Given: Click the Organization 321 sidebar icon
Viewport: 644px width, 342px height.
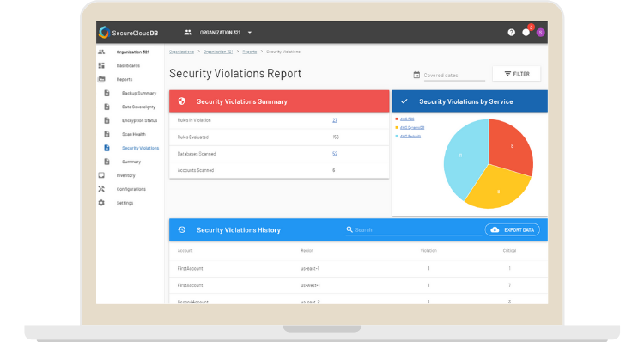Looking at the screenshot, I should (101, 52).
